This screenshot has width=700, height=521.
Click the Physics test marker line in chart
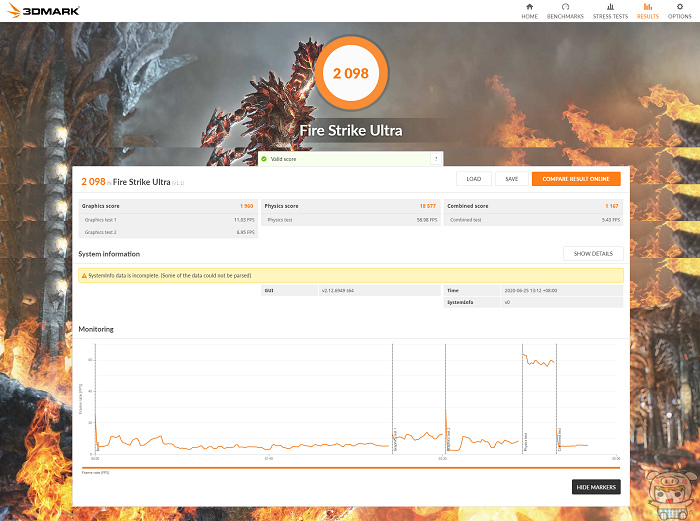coord(522,400)
